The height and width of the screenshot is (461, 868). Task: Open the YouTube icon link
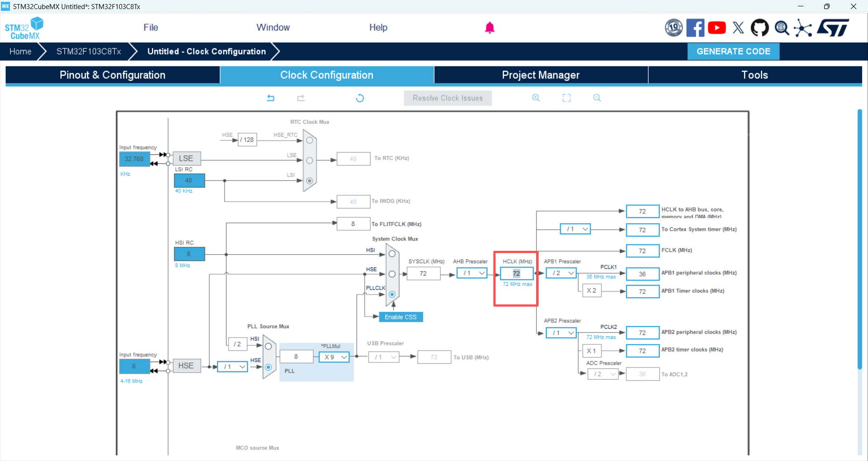coord(717,28)
